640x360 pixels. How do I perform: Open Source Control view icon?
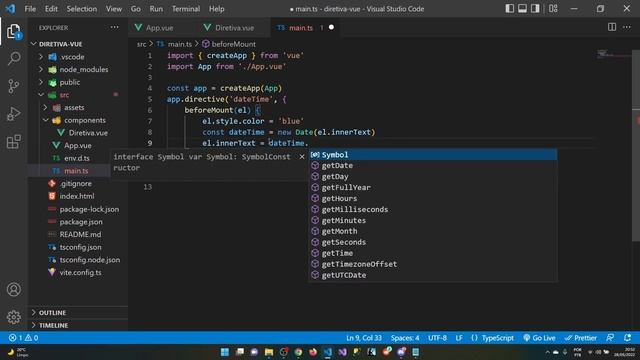coord(13,86)
